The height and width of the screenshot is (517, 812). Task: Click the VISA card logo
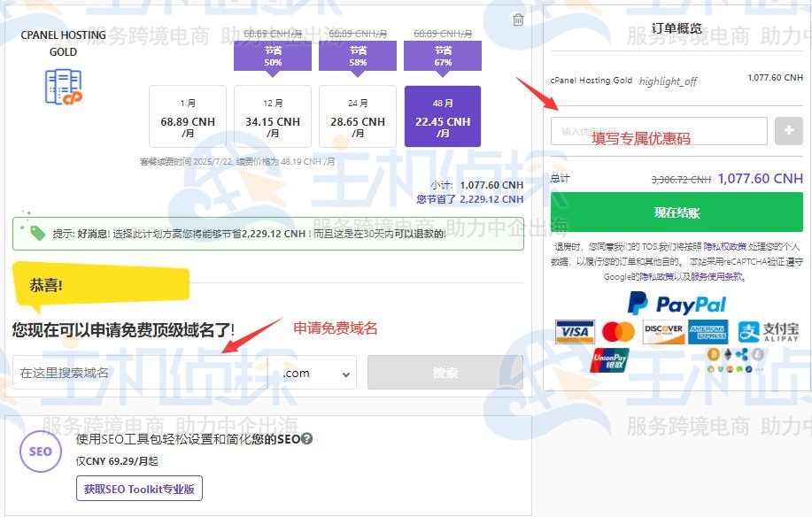[x=575, y=332]
